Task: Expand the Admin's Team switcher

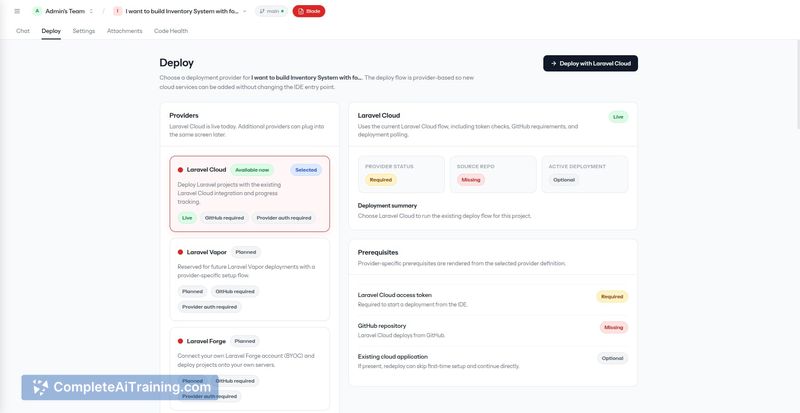Action: click(91, 11)
